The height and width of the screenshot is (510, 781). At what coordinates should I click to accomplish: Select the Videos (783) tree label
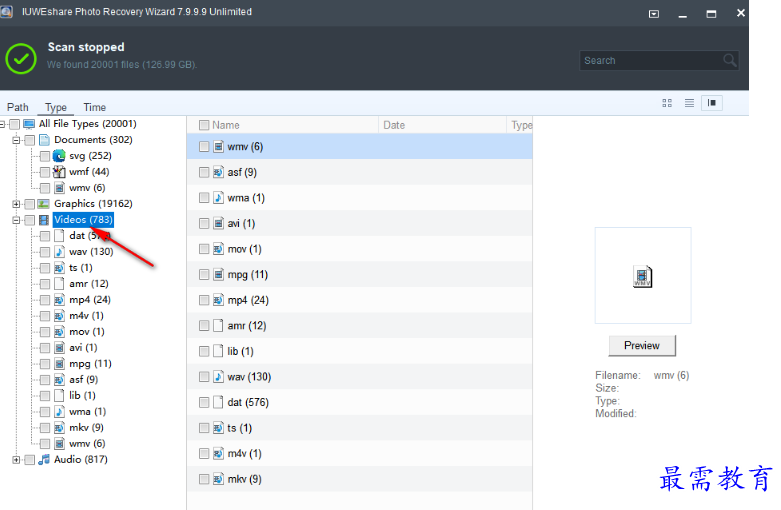point(83,220)
